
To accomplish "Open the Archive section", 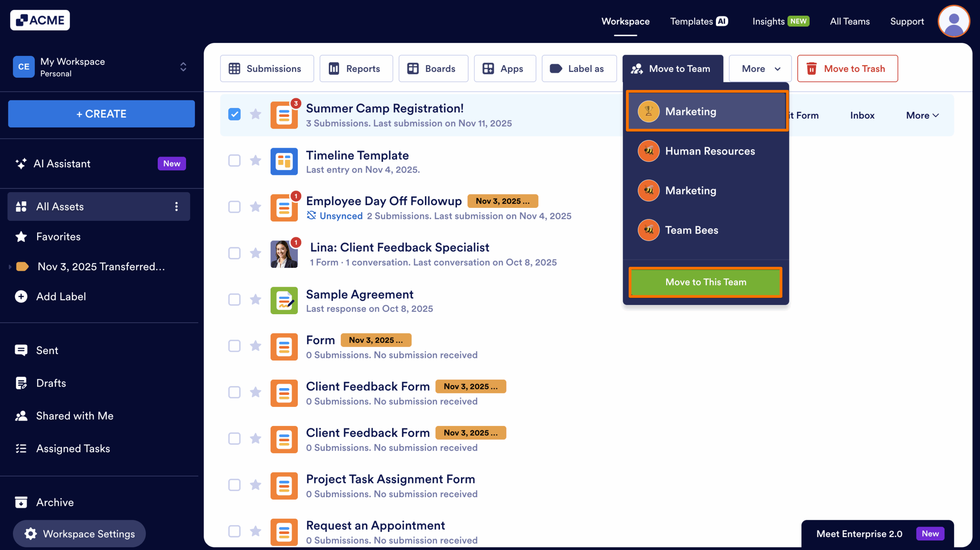I will tap(55, 502).
